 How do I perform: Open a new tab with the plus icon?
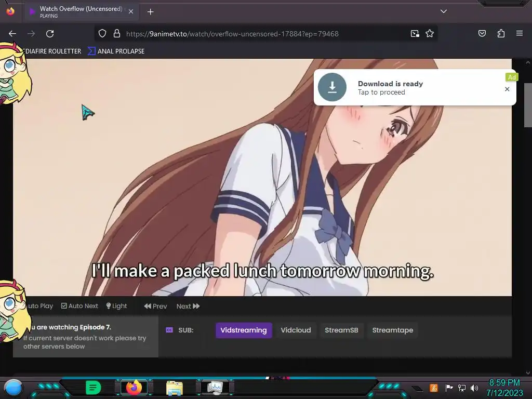coord(150,12)
